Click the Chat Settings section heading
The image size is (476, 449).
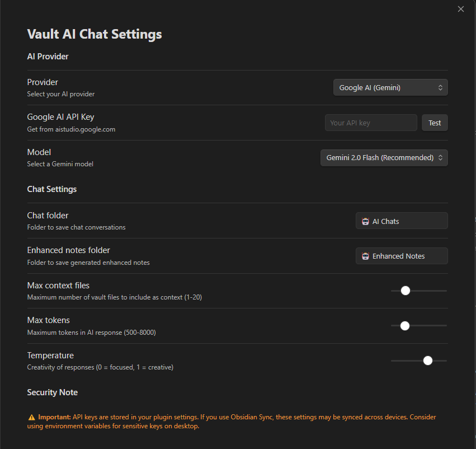51,189
